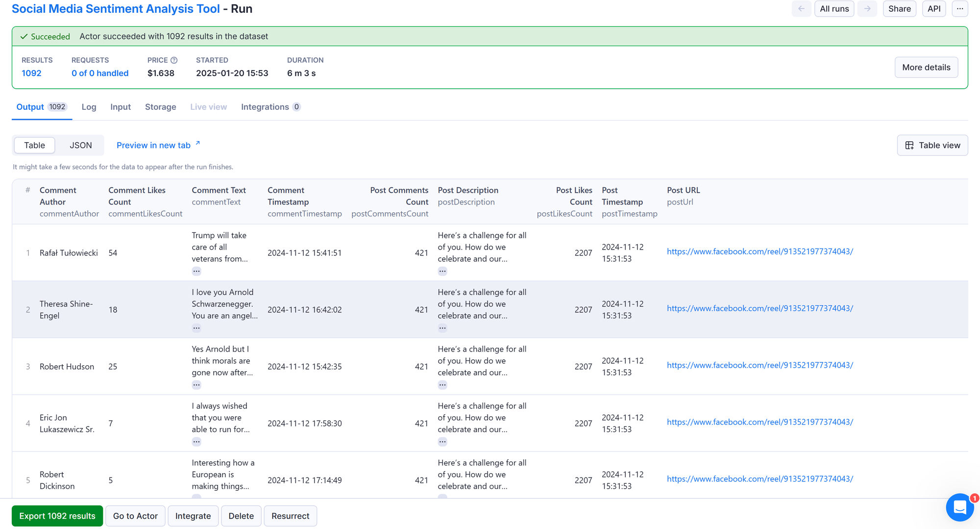Expand Robert Hudson's comment text ellipsis
The height and width of the screenshot is (529, 980).
[196, 384]
